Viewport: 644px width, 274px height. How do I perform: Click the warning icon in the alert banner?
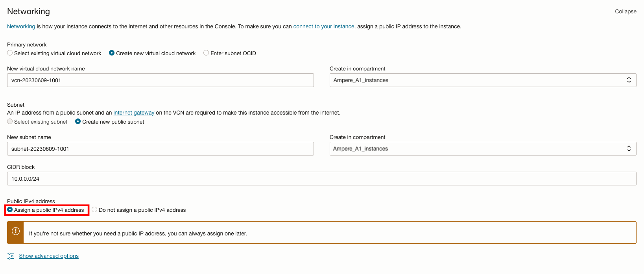pos(15,232)
